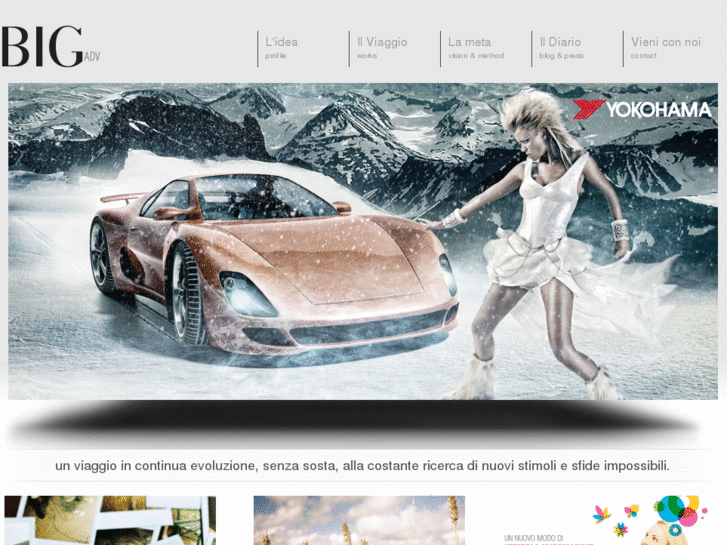Open the polaroid photos thumbnail

click(x=110, y=520)
